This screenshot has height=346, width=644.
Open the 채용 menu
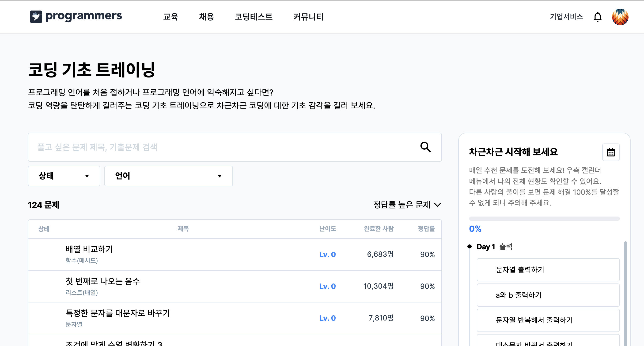coord(206,17)
